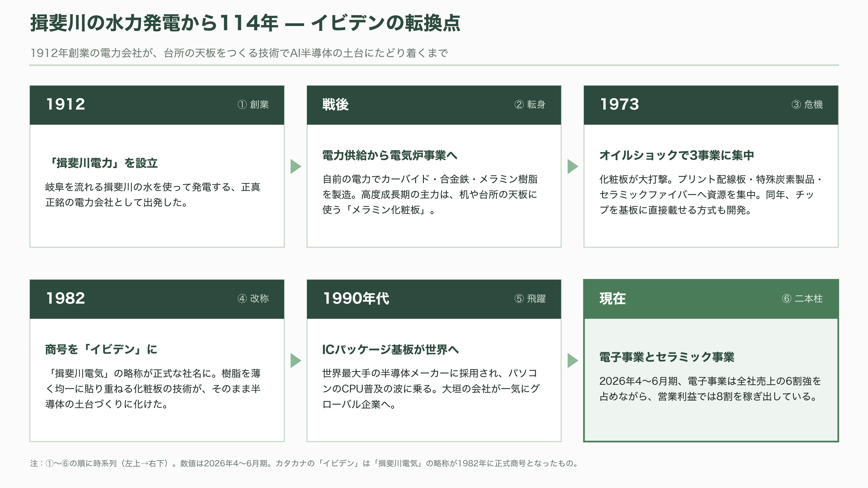
Task: Click the arrow between 戦後 and 1973 cards
Action: tap(573, 166)
